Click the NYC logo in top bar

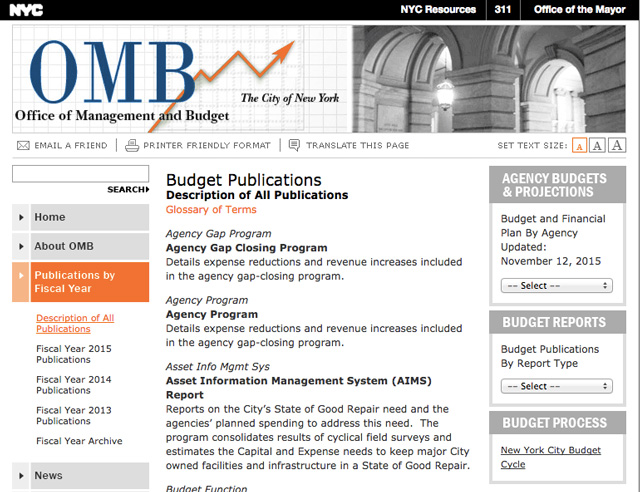click(27, 10)
